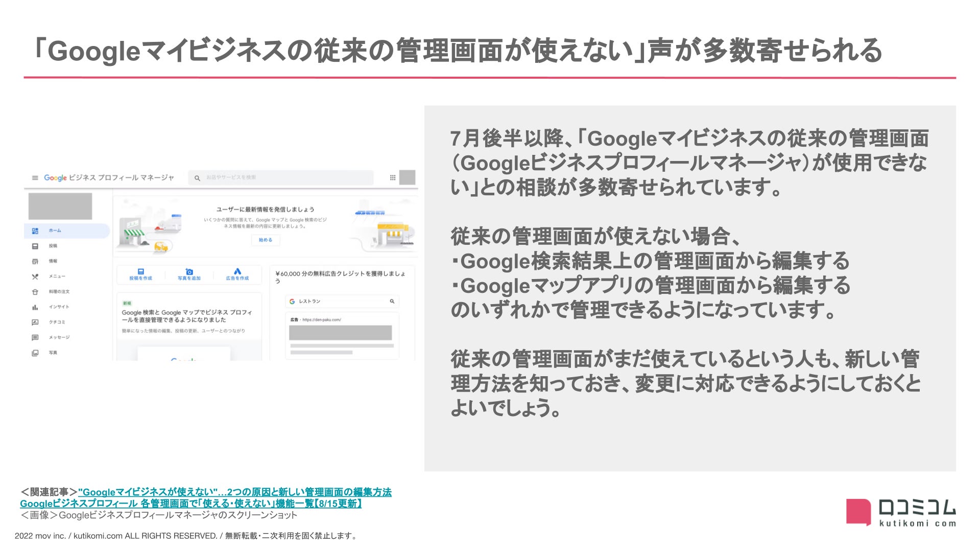Click the search icon in the レストラン box

392,302
